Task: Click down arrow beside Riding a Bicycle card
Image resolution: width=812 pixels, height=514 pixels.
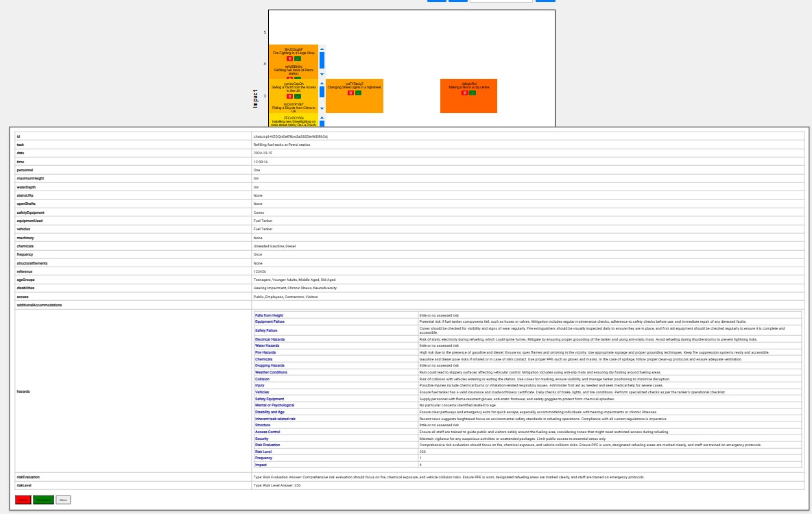Action: (322, 108)
